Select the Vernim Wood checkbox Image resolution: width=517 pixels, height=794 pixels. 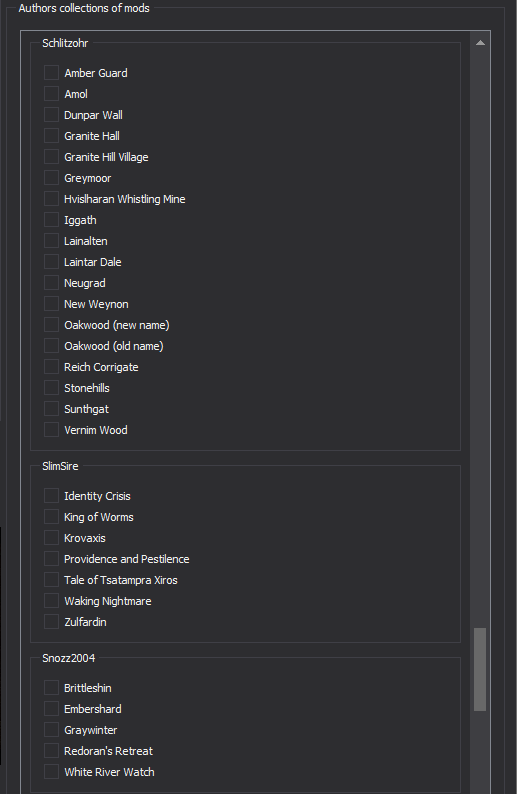point(51,430)
